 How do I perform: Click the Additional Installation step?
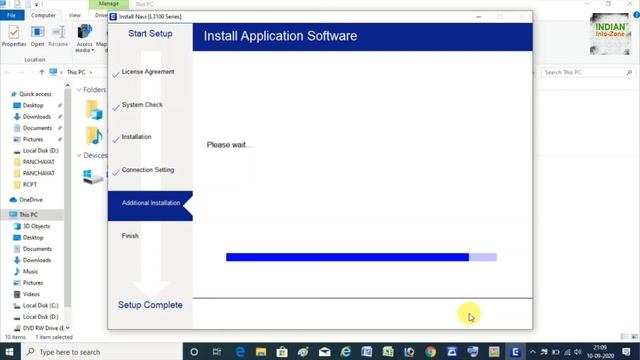coord(150,206)
